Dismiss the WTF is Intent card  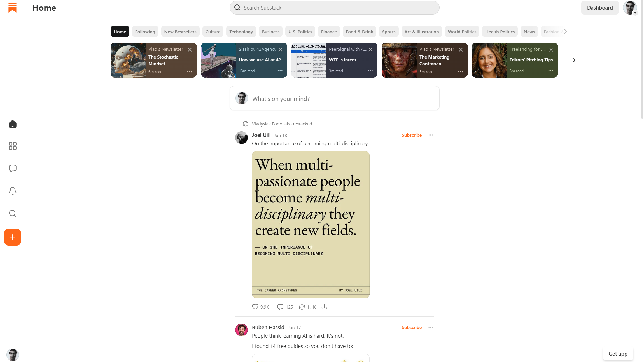coord(370,50)
